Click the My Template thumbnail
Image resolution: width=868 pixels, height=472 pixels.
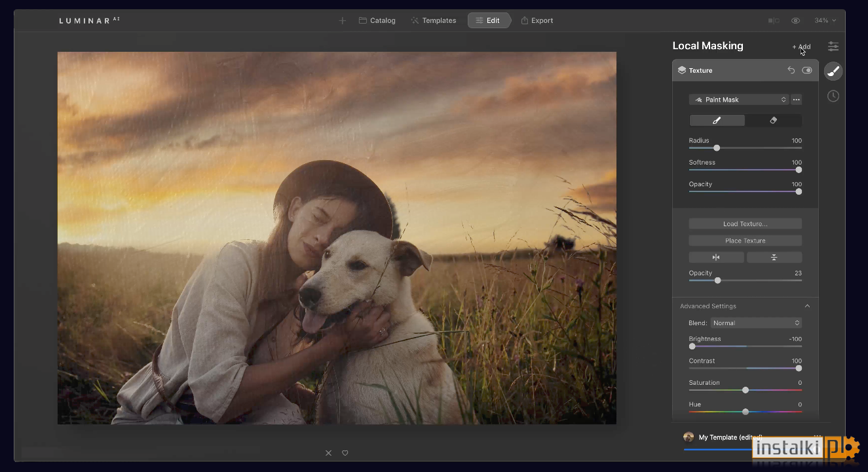coord(689,437)
